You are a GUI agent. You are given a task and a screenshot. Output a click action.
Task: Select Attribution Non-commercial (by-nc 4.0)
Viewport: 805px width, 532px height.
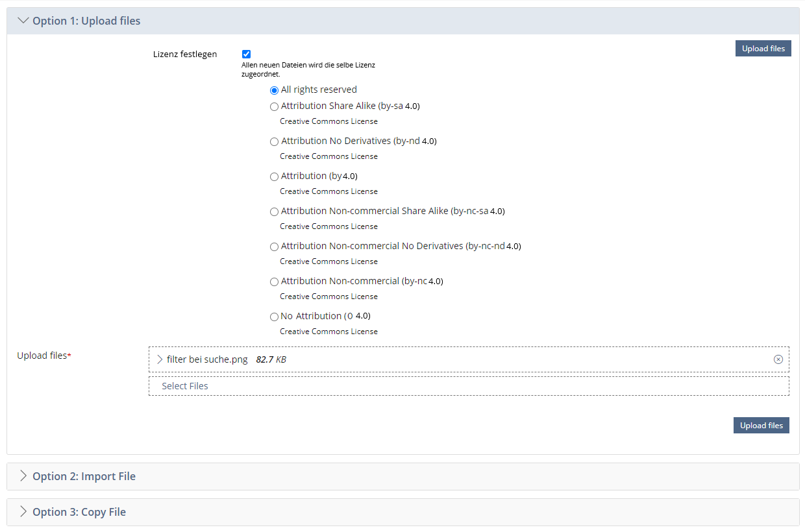pyautogui.click(x=274, y=282)
